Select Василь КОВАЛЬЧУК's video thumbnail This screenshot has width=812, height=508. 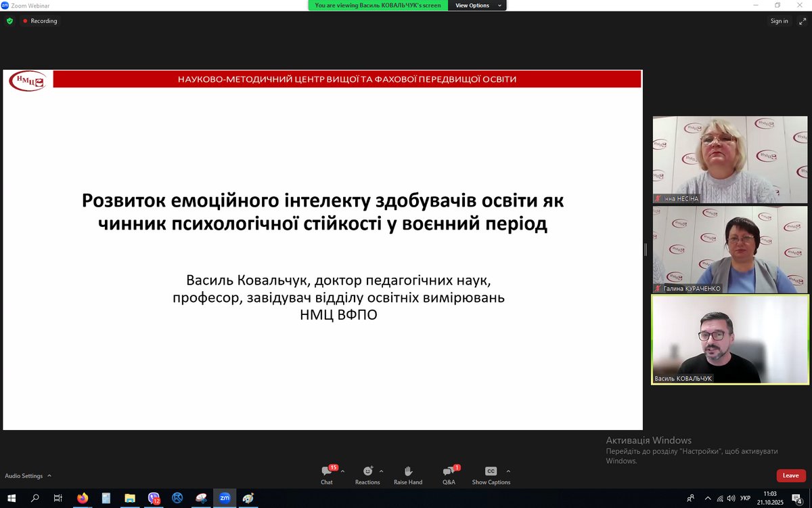[730, 339]
